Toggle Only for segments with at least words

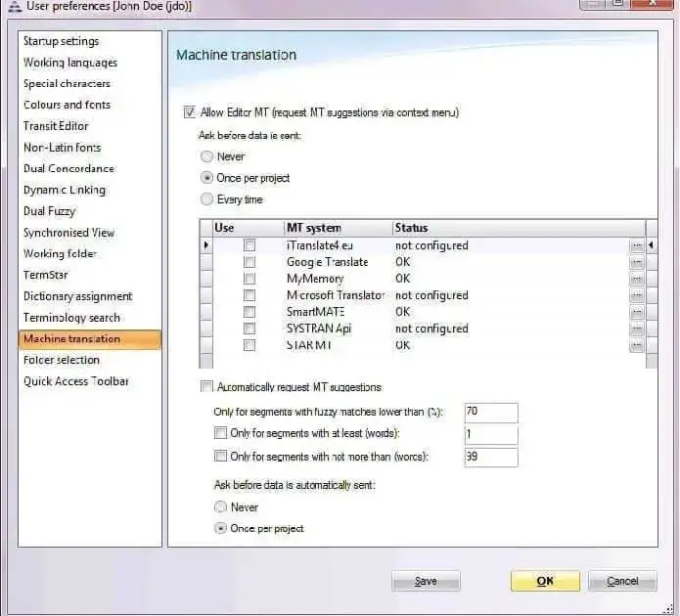click(221, 432)
